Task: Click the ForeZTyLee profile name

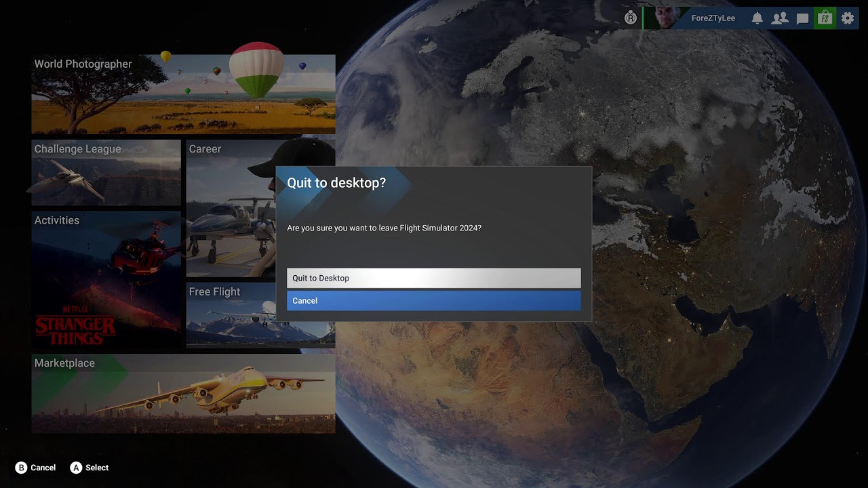Action: point(713,18)
